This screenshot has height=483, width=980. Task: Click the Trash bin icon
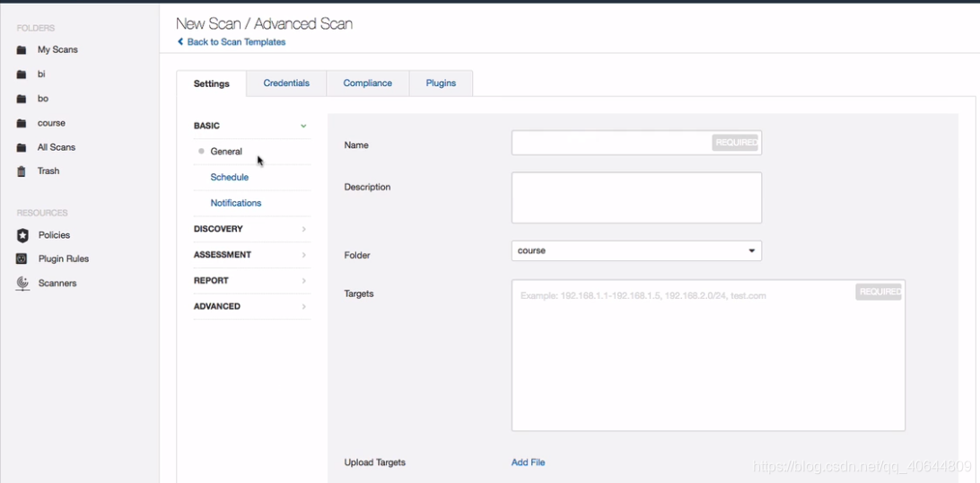[22, 171]
